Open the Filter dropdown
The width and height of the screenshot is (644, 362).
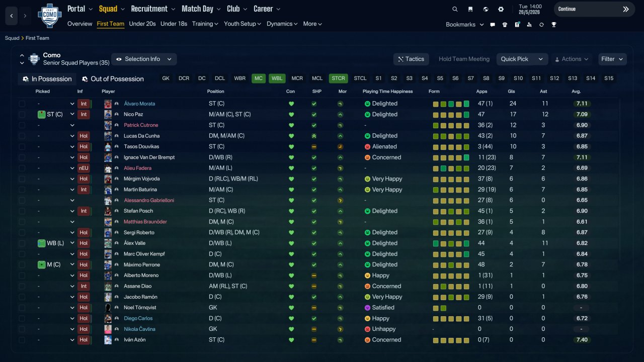pyautogui.click(x=613, y=59)
